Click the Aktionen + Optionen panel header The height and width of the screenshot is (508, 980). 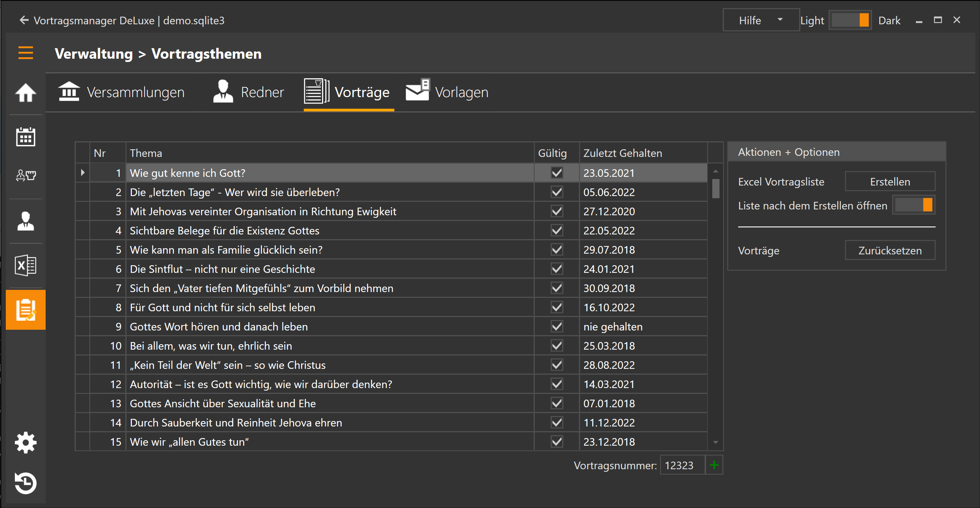point(837,152)
